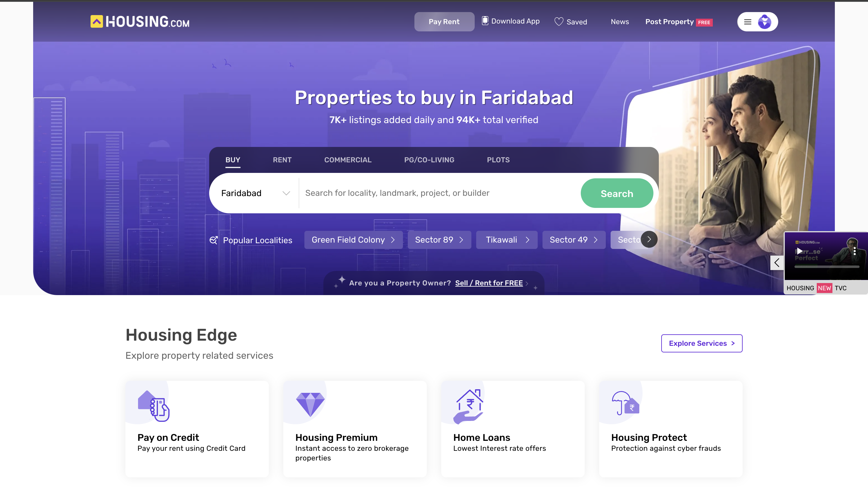Click the Sell/Rent for FREE link

(489, 283)
